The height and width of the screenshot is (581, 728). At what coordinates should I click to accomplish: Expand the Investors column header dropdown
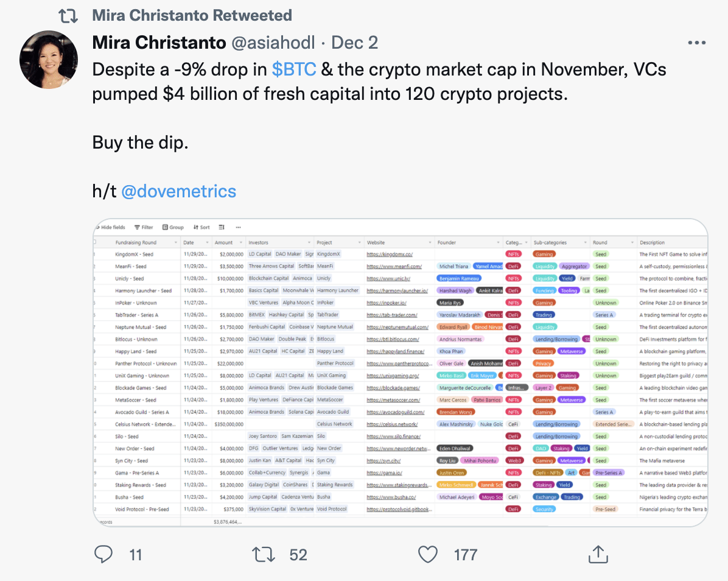pyautogui.click(x=309, y=242)
